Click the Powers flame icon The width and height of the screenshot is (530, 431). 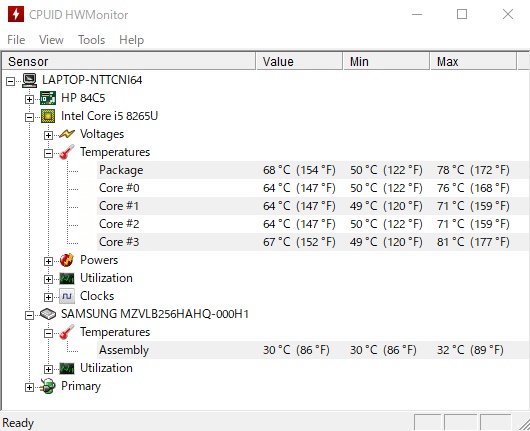[x=67, y=260]
